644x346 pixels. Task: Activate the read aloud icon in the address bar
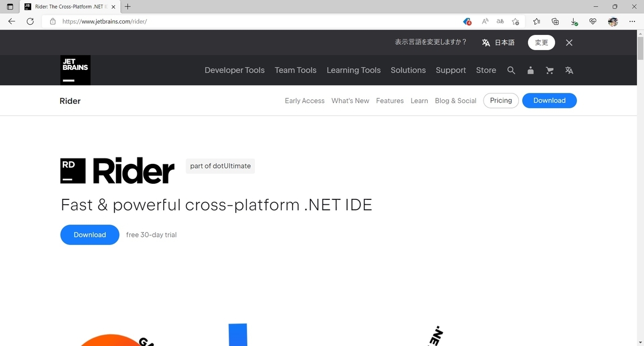click(485, 21)
